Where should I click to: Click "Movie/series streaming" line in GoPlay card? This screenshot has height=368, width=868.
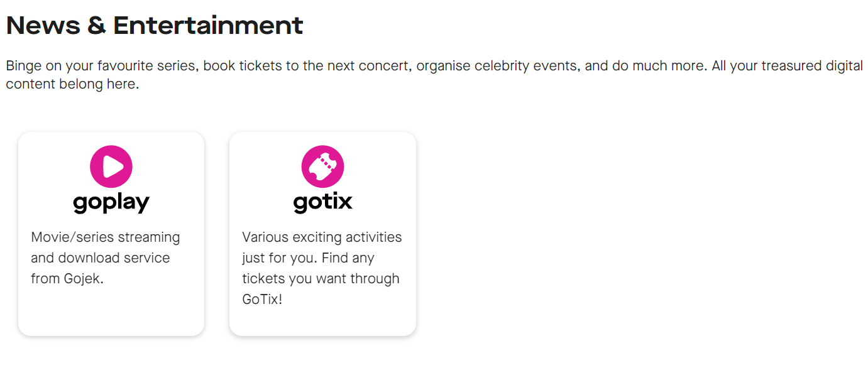[x=106, y=237]
